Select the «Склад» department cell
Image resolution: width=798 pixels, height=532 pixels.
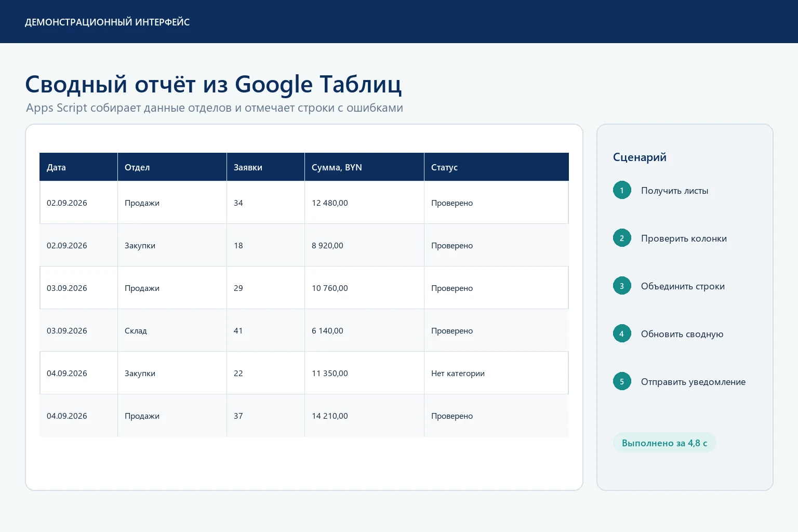tap(172, 330)
